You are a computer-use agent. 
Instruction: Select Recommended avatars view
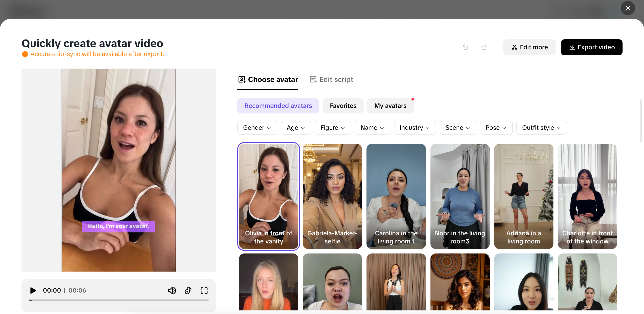[278, 106]
